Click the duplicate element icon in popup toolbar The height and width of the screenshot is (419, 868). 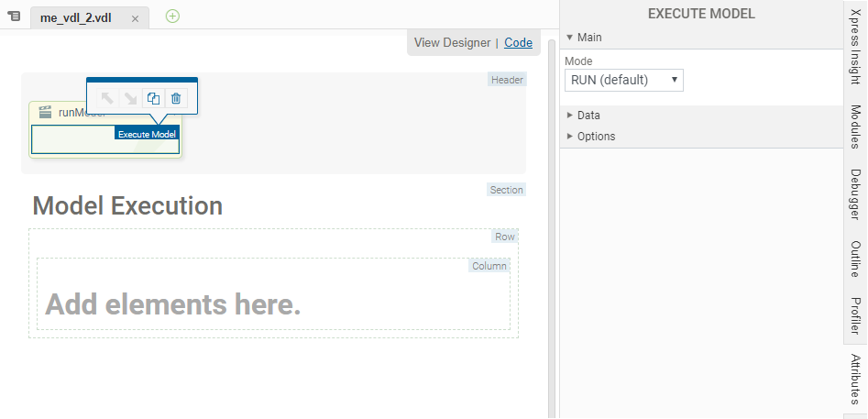(x=154, y=98)
